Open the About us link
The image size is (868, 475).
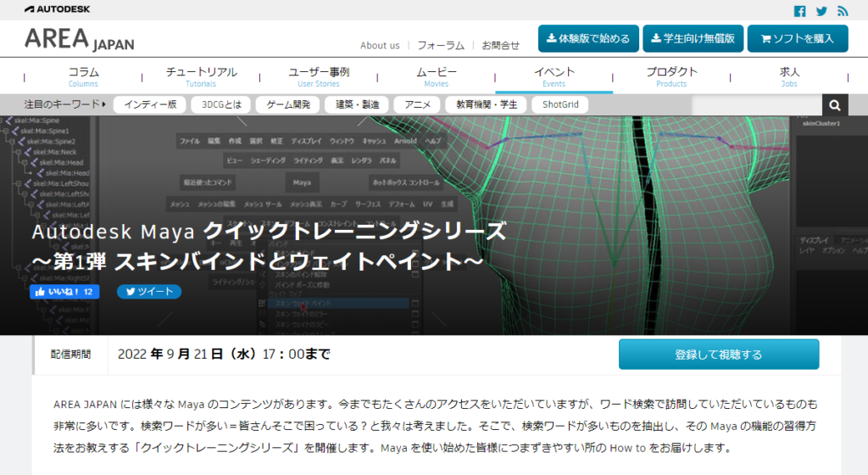coord(380,46)
